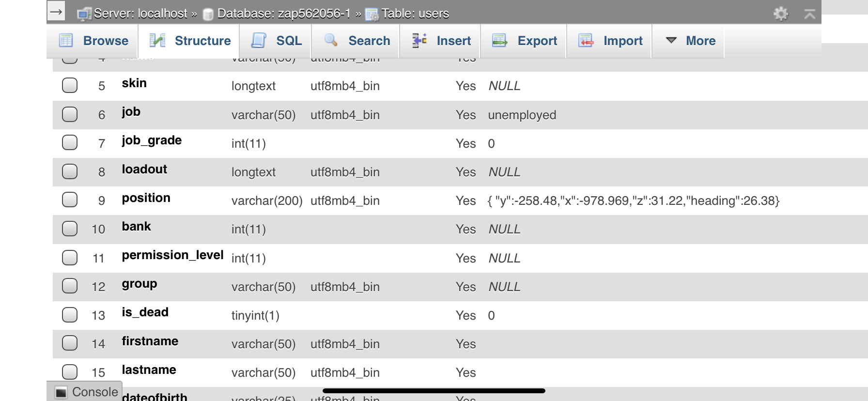Click the "longtext" type in loadout row
The image size is (868, 401).
click(x=253, y=172)
